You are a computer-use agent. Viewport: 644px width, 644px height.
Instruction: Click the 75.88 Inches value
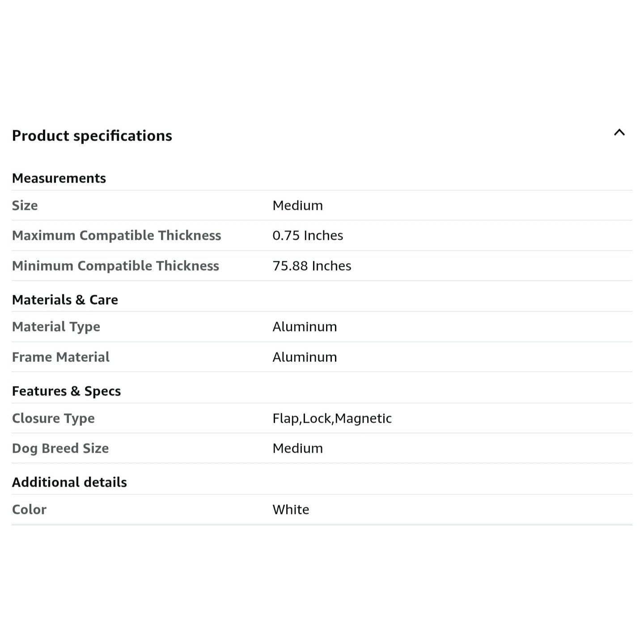pos(311,266)
